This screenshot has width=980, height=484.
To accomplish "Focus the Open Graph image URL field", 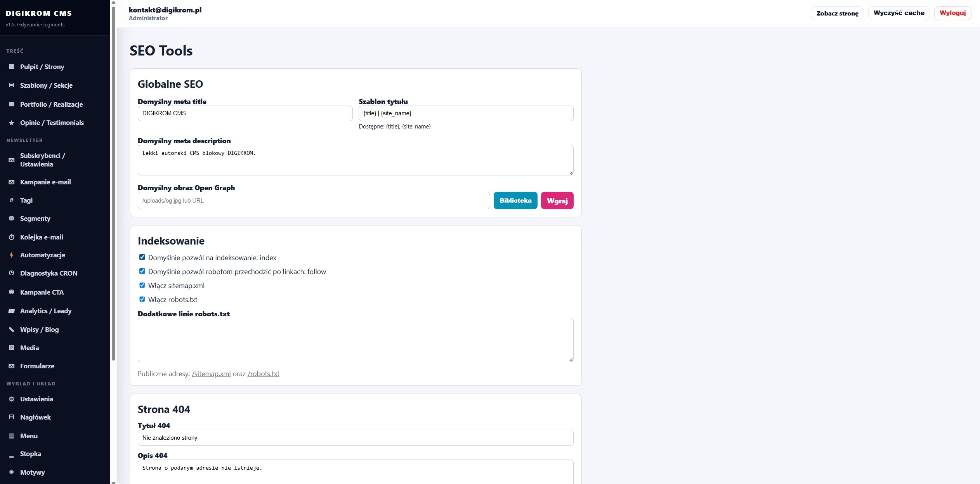I will [314, 201].
